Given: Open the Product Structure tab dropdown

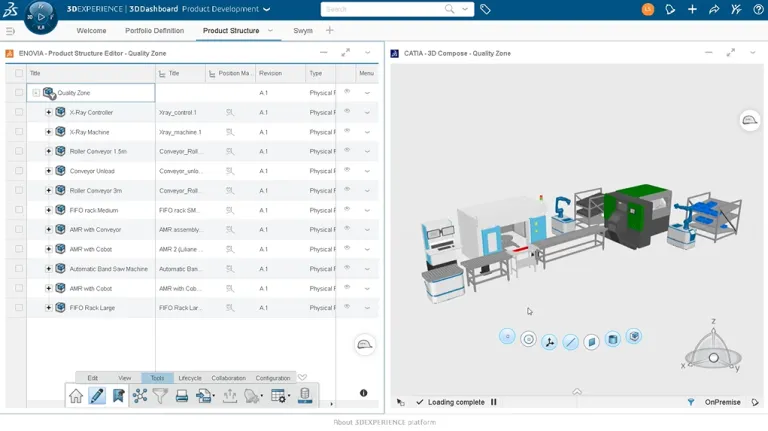Looking at the screenshot, I should point(270,30).
